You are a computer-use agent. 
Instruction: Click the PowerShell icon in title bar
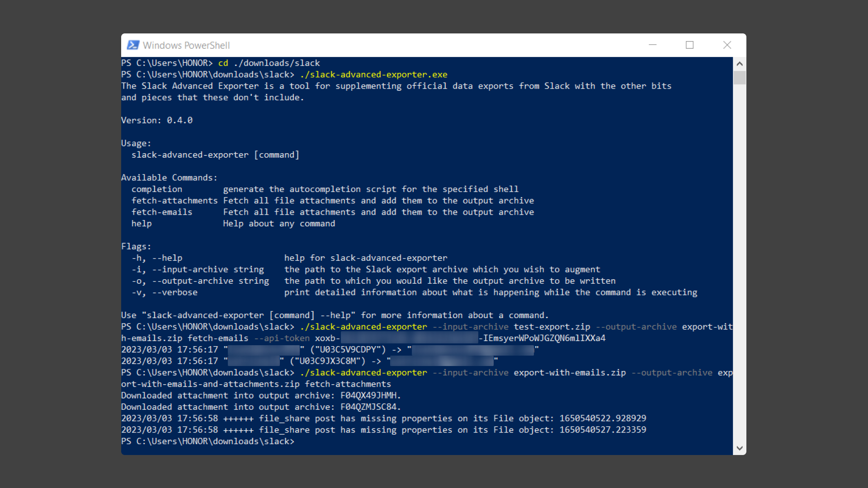click(x=133, y=45)
